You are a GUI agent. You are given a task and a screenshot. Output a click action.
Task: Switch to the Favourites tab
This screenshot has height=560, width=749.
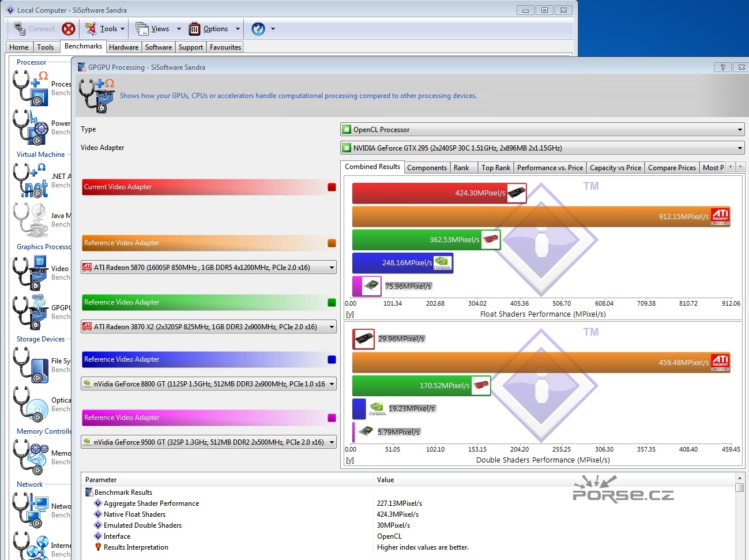tap(225, 47)
